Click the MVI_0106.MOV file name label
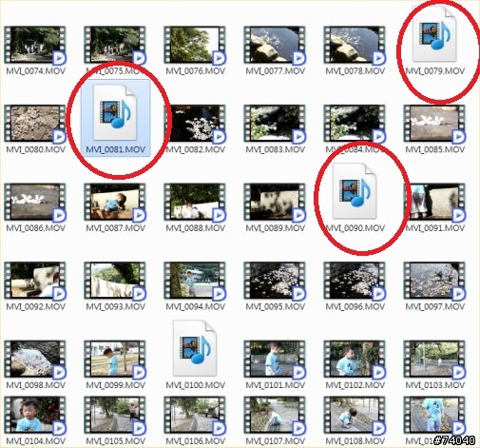480x448 pixels. click(x=195, y=441)
